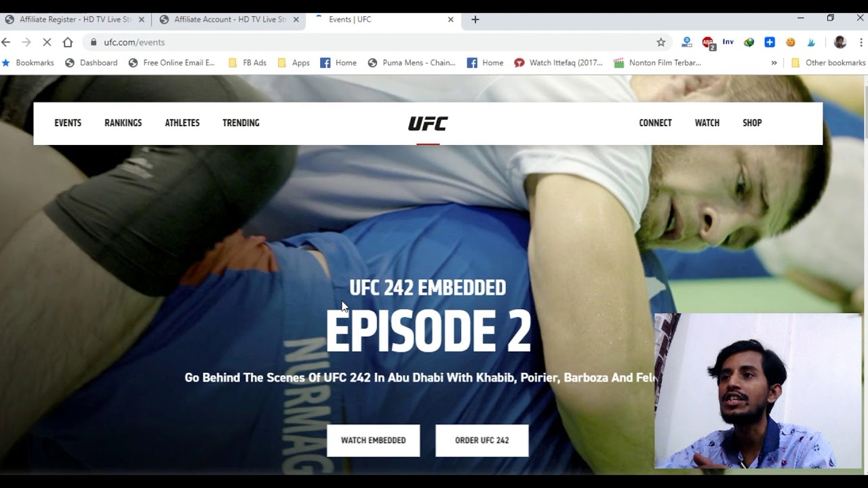Image resolution: width=868 pixels, height=488 pixels.
Task: Click the ORDER UFC 242 button
Action: click(481, 441)
